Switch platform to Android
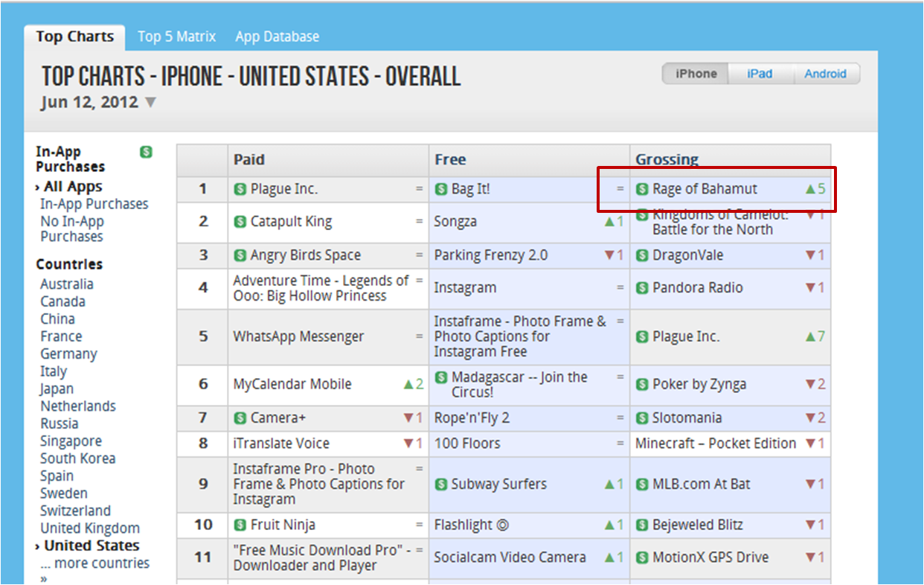This screenshot has height=585, width=924. click(825, 74)
